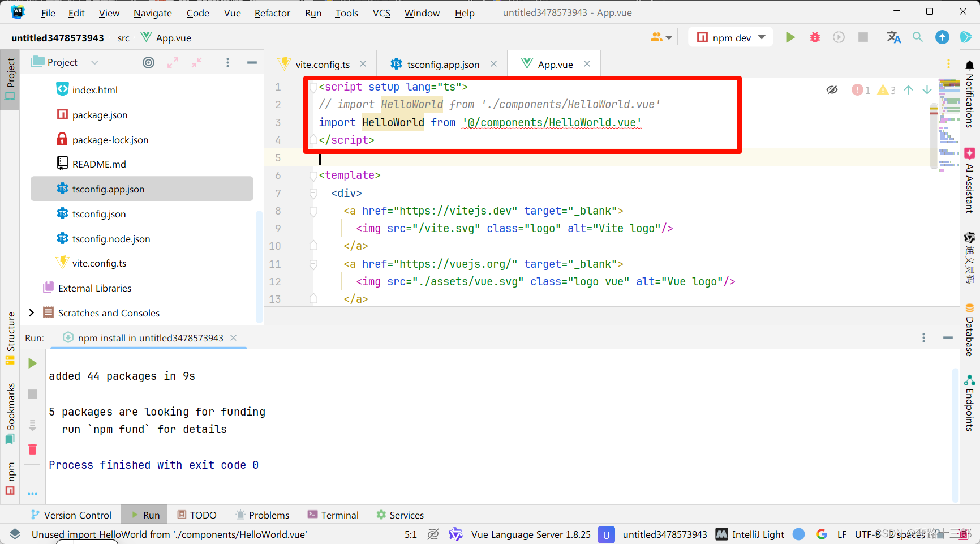This screenshot has height=544, width=980.
Task: Collapse the script block fold marker
Action: tap(313, 87)
